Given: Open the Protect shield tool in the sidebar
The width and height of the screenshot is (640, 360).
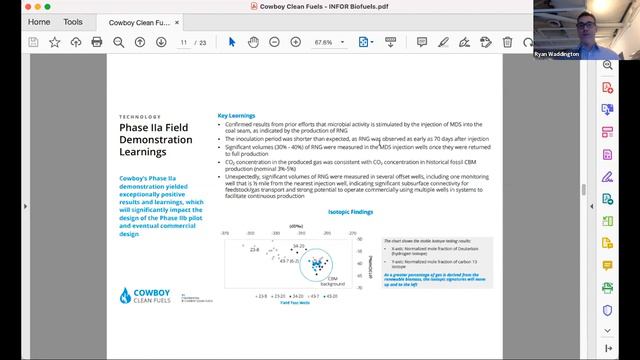Looking at the screenshot, I should tap(607, 310).
